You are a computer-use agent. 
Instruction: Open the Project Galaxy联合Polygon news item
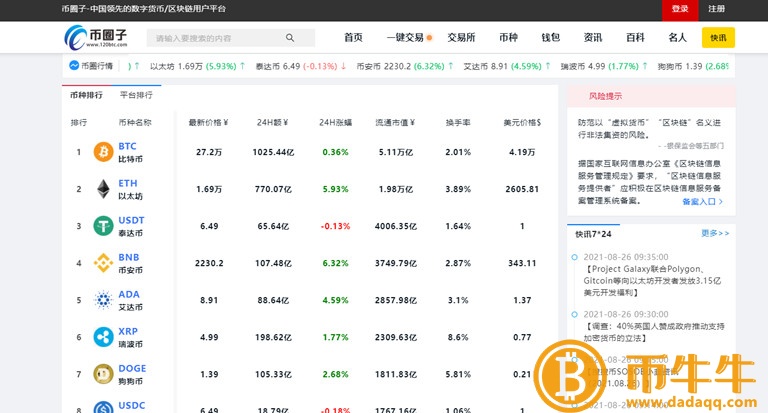652,281
